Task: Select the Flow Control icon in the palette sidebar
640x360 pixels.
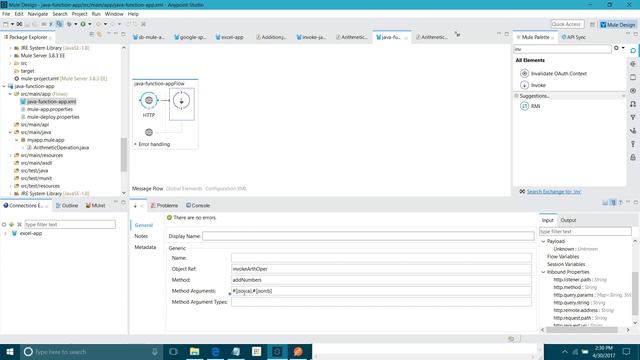Action: pyautogui.click(x=633, y=131)
